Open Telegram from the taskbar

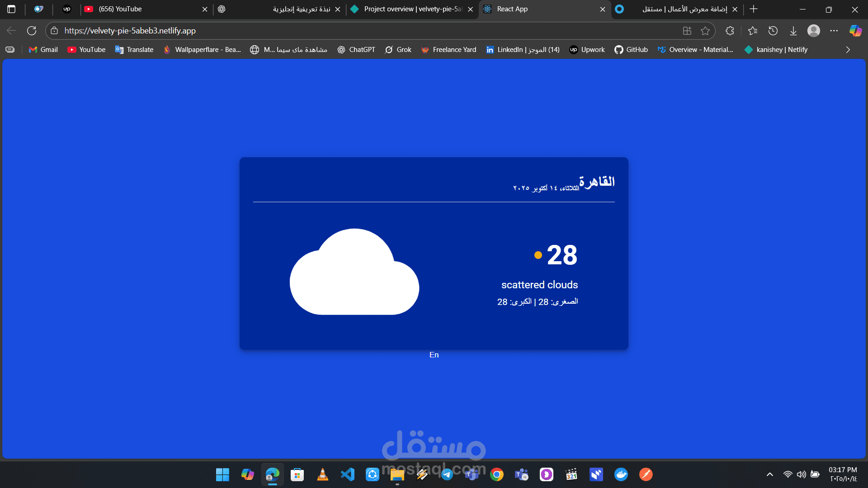447,474
